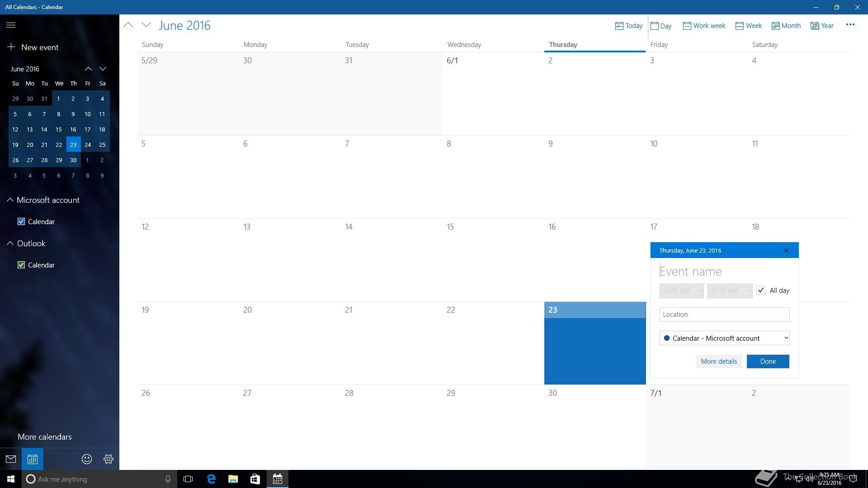Open Microsoft Edge from taskbar

(x=211, y=479)
